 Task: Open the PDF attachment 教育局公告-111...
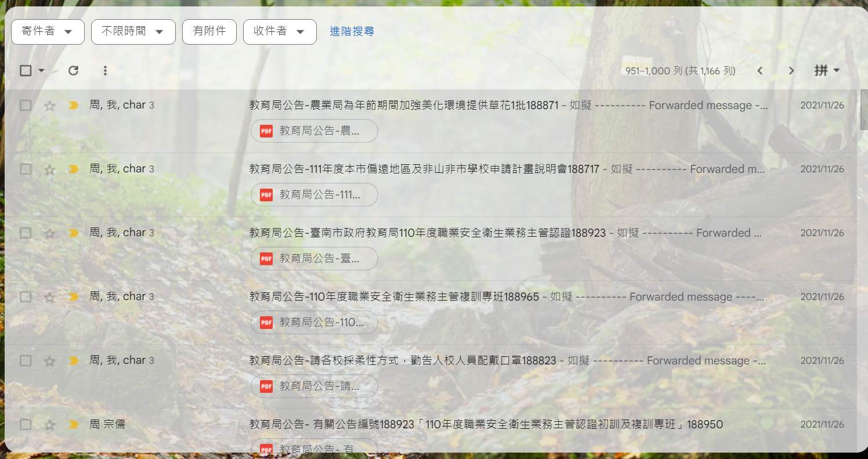314,195
